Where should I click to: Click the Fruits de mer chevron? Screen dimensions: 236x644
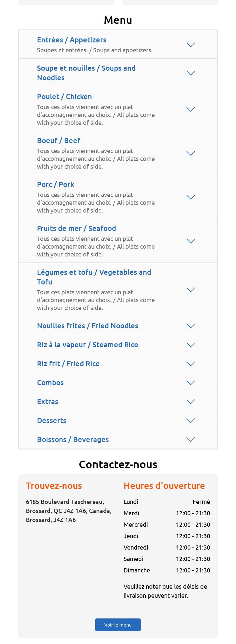(x=191, y=241)
